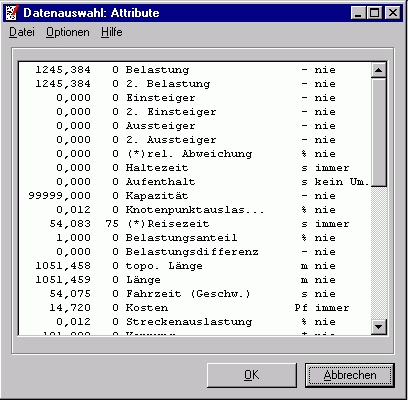Select the Haltezeit list entry

195,168
